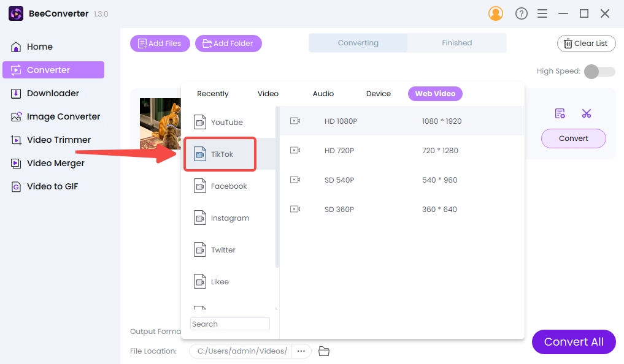Open Image Converter in sidebar
This screenshot has width=624, height=364.
point(55,116)
